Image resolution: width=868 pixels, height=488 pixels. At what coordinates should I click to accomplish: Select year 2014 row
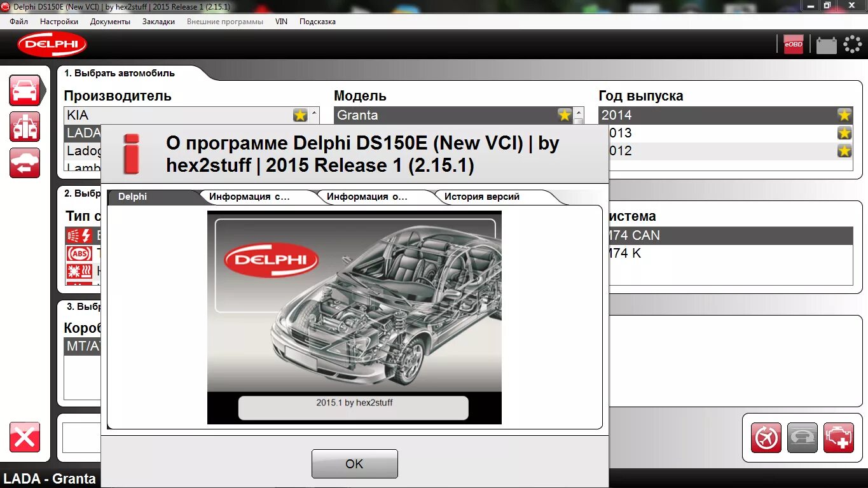click(x=726, y=115)
